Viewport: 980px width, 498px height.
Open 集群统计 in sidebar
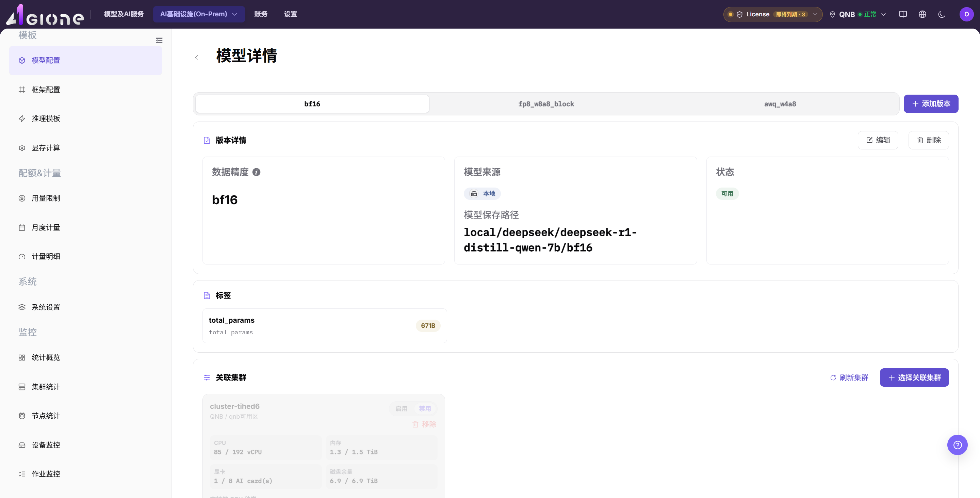point(86,387)
